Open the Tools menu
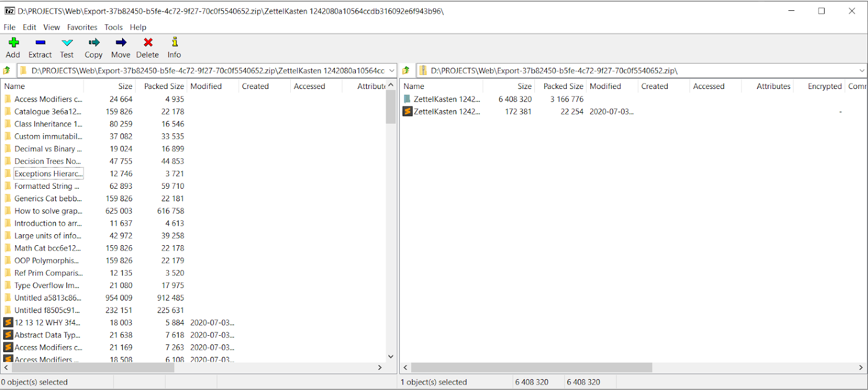Image resolution: width=868 pixels, height=390 pixels. [113, 27]
